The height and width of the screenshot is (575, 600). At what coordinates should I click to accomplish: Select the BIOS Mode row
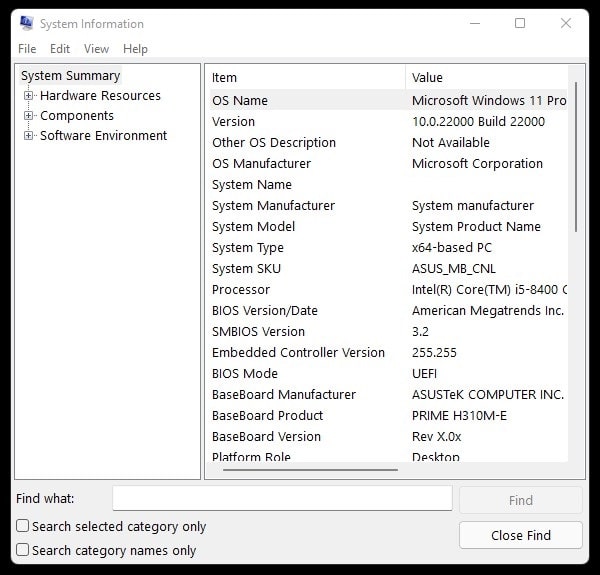click(388, 373)
